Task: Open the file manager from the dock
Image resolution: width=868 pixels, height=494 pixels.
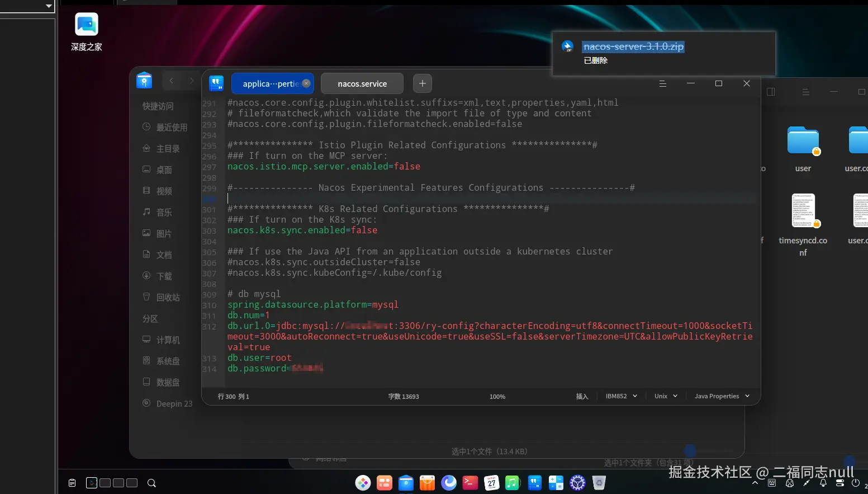Action: coord(406,483)
